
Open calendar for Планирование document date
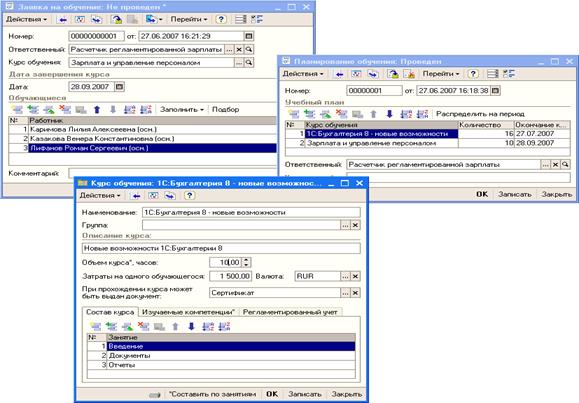pos(496,90)
